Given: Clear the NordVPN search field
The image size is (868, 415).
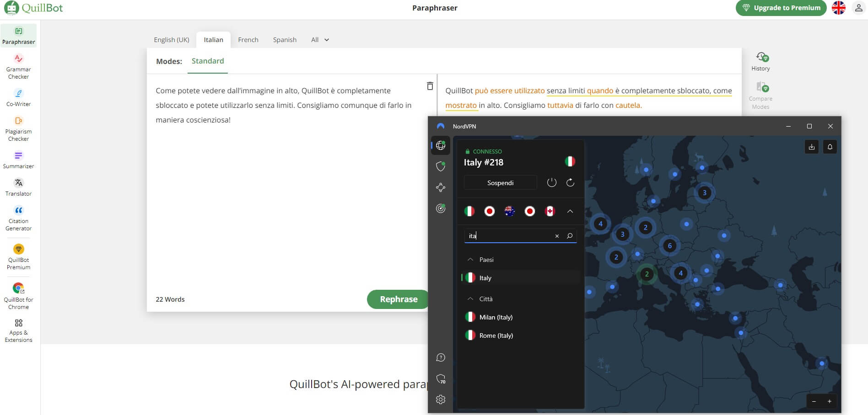Looking at the screenshot, I should click(x=557, y=236).
